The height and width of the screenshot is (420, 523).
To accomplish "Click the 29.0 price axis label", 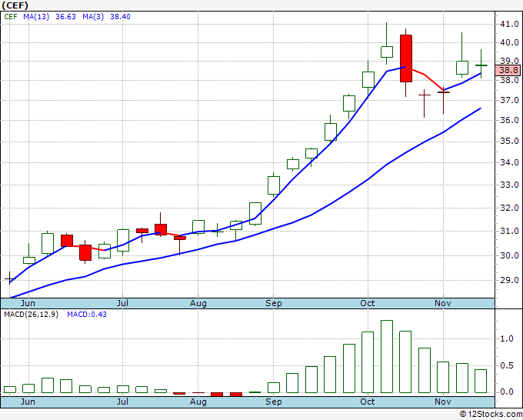I will click(x=509, y=280).
